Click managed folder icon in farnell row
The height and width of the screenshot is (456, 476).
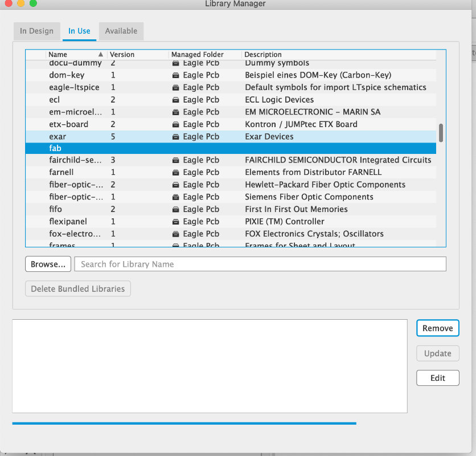pyautogui.click(x=175, y=172)
